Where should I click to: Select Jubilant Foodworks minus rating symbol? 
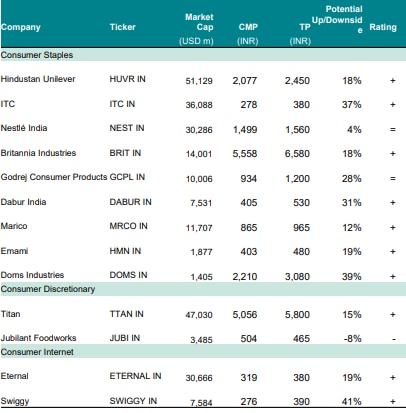coord(394,339)
